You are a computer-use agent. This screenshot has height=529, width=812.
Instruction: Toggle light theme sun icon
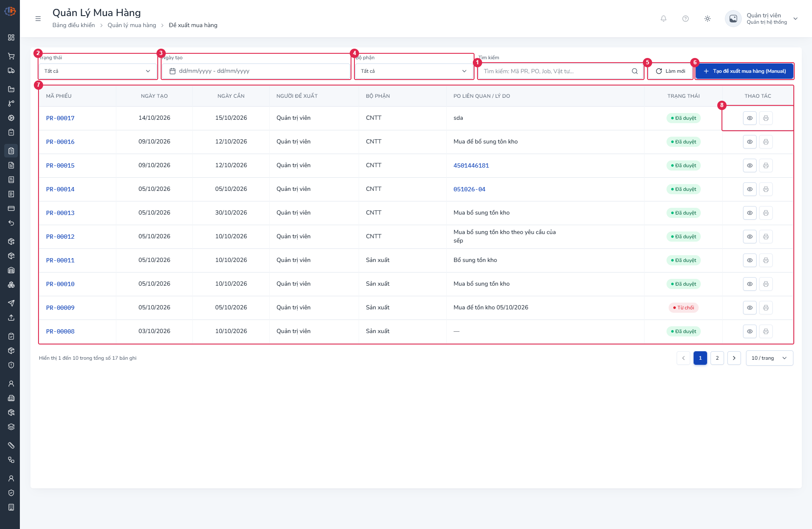708,19
